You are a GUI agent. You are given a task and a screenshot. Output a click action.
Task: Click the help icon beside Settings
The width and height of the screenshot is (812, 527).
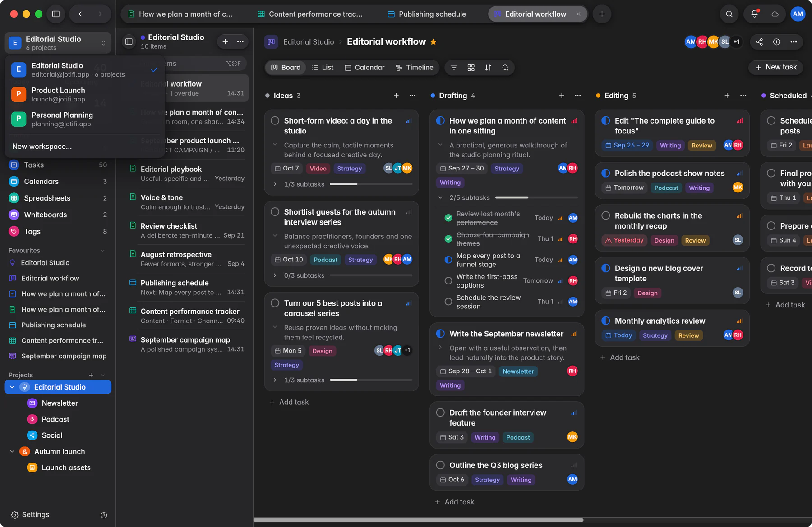pyautogui.click(x=104, y=515)
